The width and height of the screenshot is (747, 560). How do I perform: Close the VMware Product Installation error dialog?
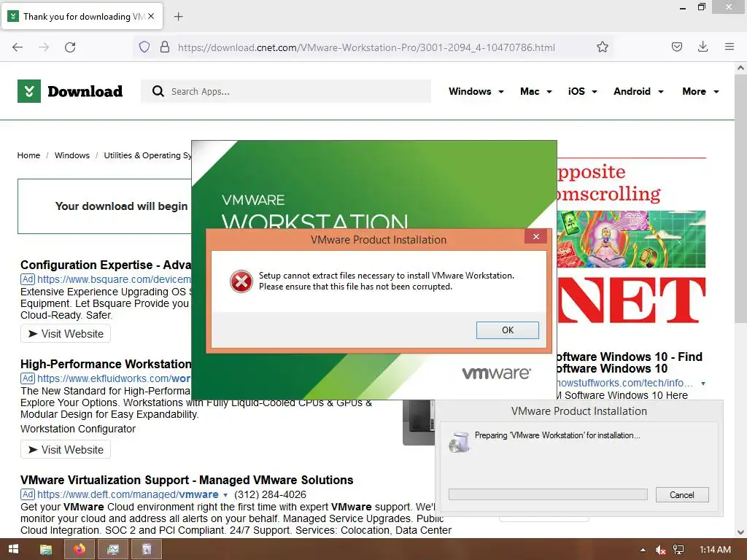pos(536,237)
